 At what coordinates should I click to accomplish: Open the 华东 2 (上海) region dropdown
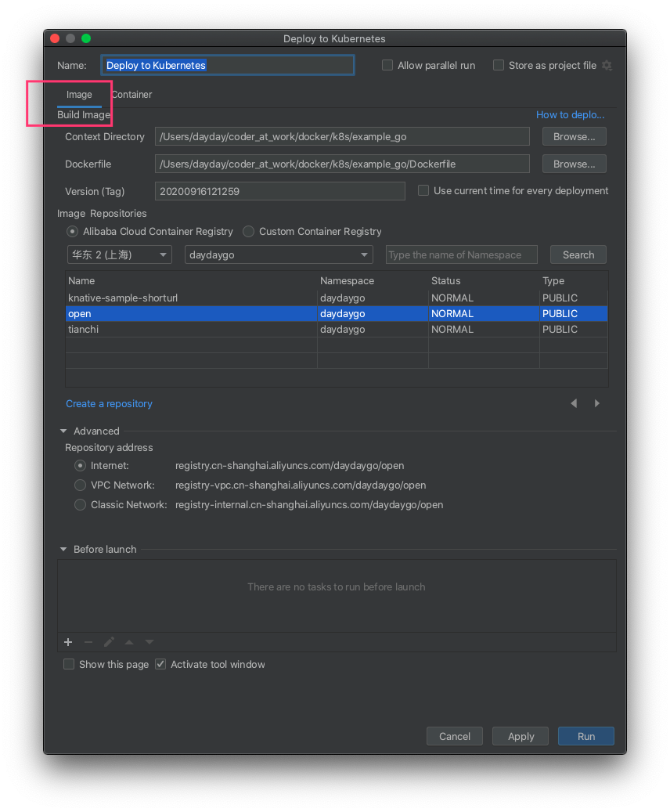120,254
